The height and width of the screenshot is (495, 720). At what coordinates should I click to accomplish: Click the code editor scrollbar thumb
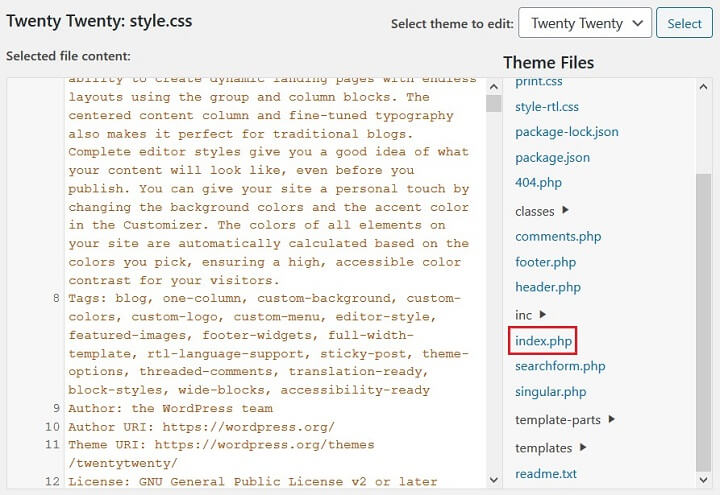point(494,103)
